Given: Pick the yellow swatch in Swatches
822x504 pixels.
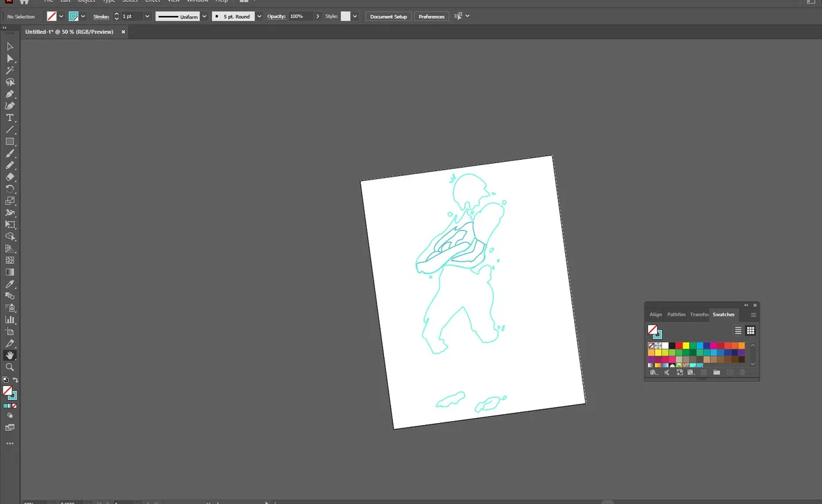Looking at the screenshot, I should click(x=686, y=345).
